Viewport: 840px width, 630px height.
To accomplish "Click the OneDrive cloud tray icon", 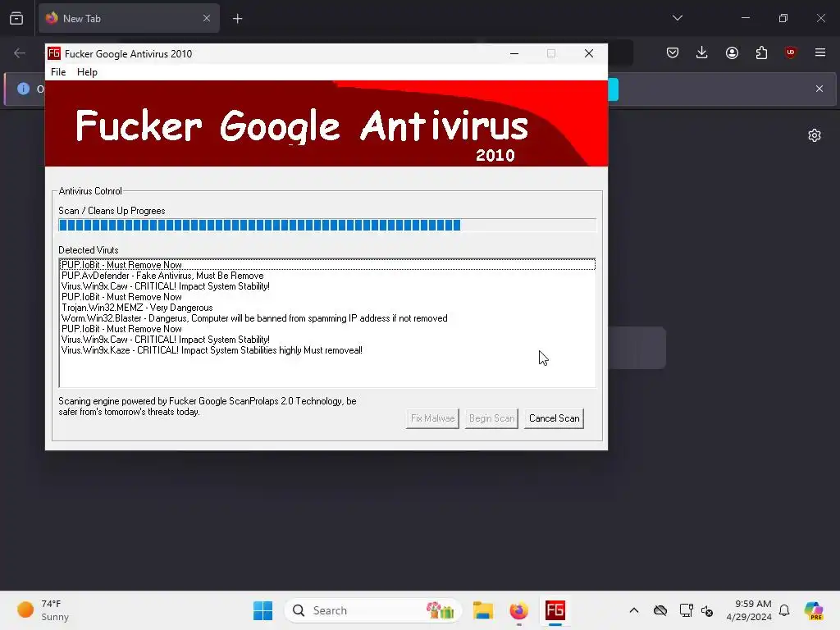I will pos(660,610).
